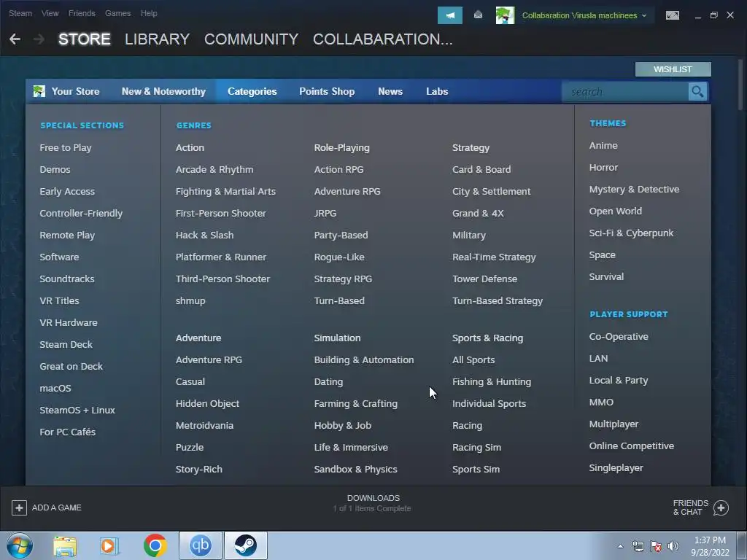Viewport: 747px width, 560px height.
Task: Open the Downloads status area
Action: point(373,503)
